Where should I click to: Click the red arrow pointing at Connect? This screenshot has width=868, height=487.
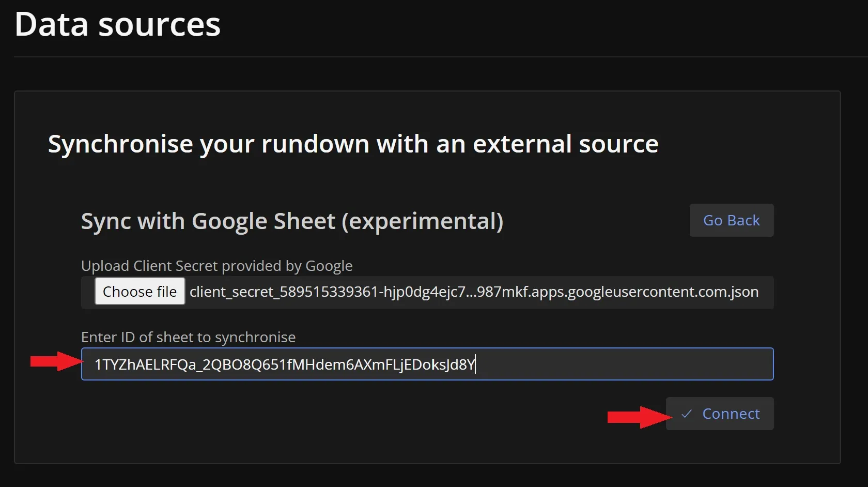[x=639, y=417]
